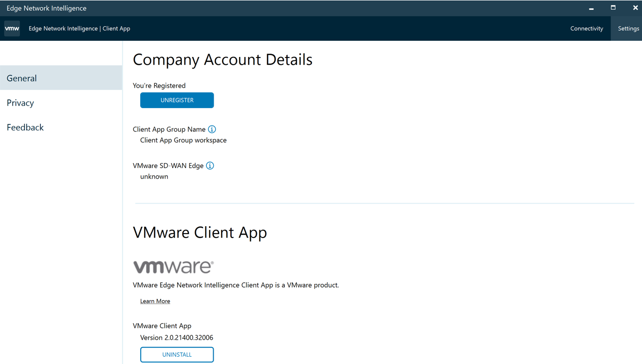Click the VMware SD-WAN Edge label
Image resolution: width=642 pixels, height=364 pixels.
(x=168, y=165)
